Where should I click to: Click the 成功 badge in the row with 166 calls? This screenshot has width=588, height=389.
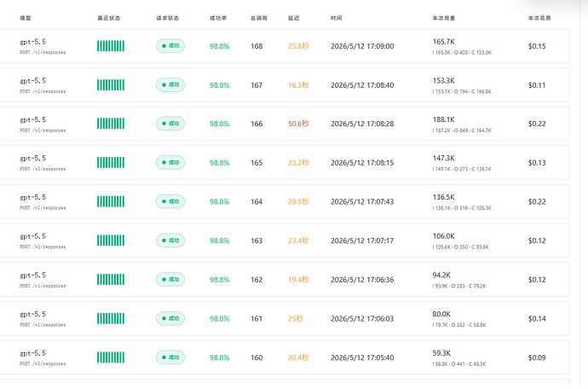[170, 124]
